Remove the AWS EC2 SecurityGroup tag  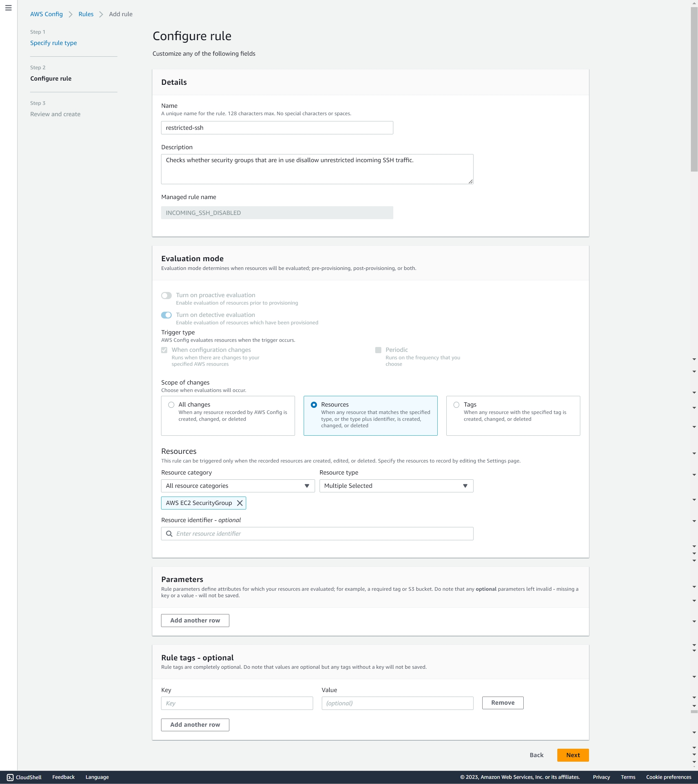(x=240, y=503)
